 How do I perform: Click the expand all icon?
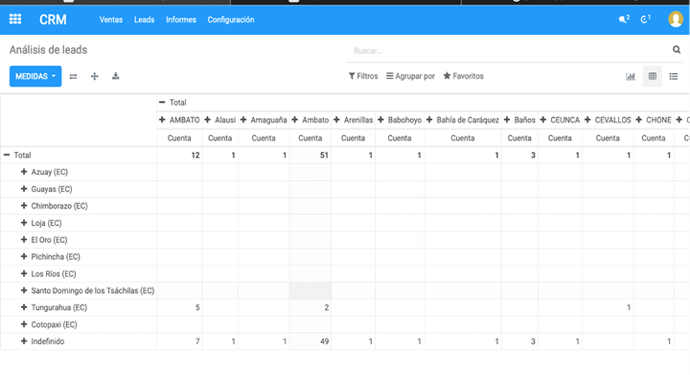(94, 77)
